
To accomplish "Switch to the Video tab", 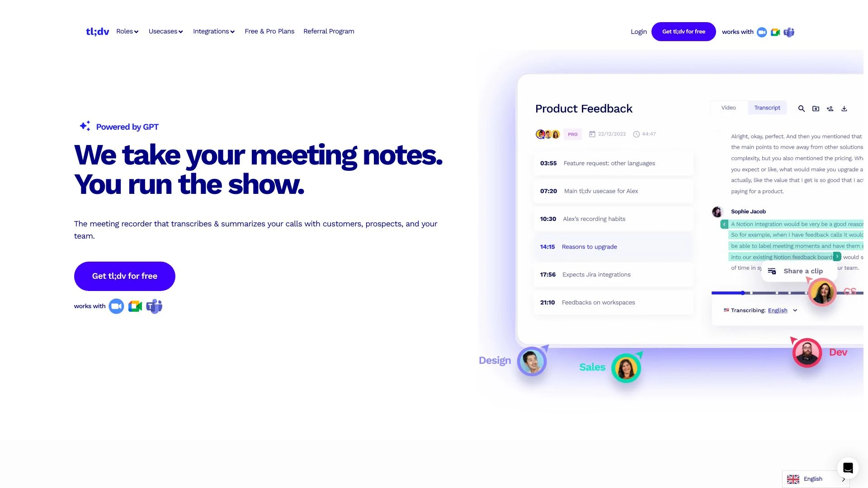I will pyautogui.click(x=728, y=108).
